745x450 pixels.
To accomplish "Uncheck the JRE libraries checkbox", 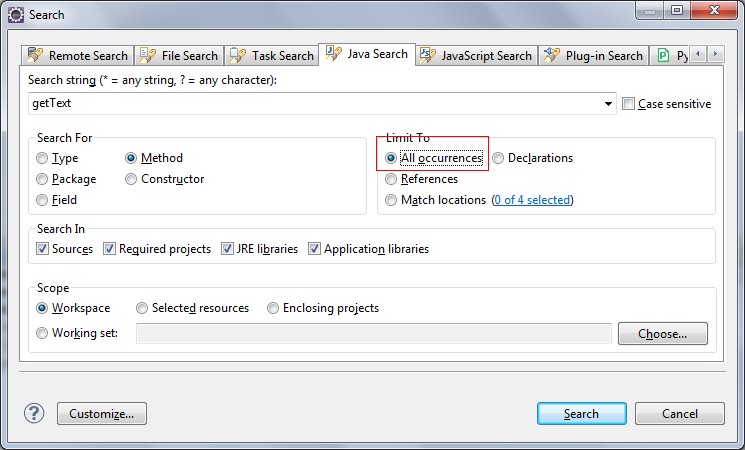I will [228, 249].
